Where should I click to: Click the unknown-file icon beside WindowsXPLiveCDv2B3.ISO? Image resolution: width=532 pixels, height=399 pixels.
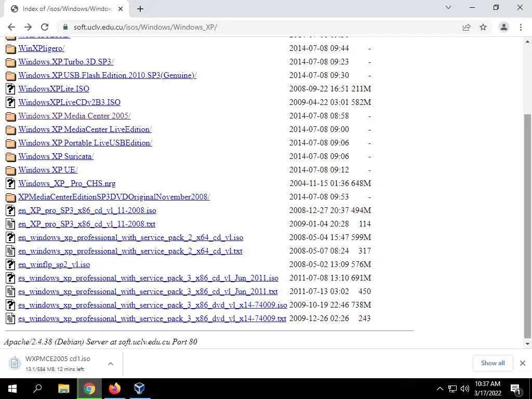pos(11,102)
